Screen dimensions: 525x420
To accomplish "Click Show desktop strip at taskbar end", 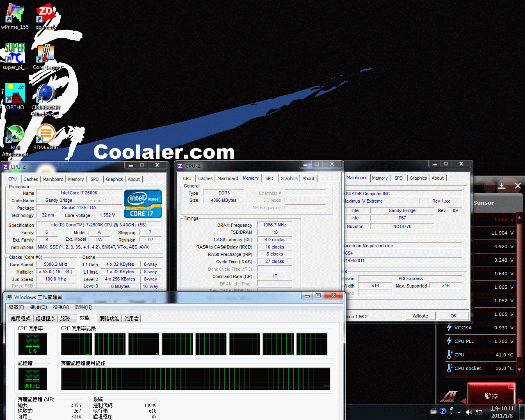I will (522, 412).
